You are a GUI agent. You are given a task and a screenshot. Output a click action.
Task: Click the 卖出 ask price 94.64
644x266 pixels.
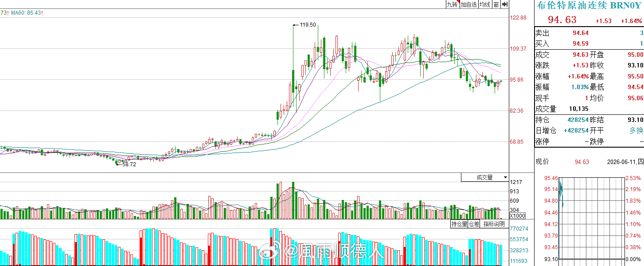pos(581,33)
